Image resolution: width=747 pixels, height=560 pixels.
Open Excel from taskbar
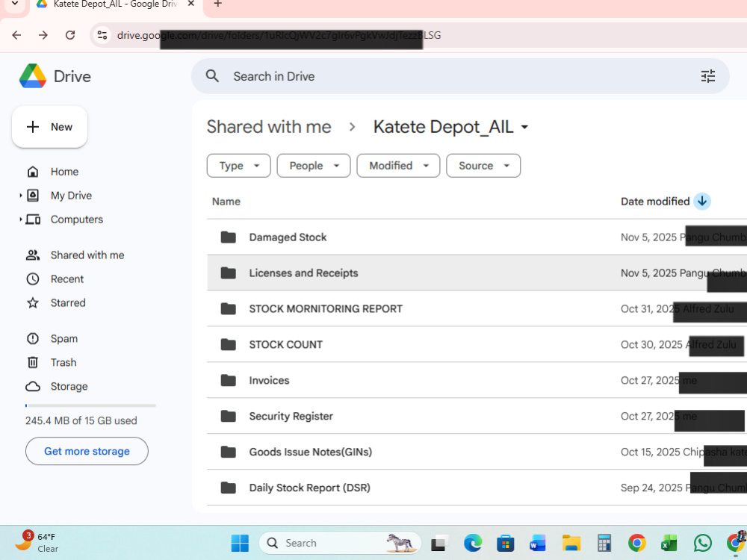click(669, 543)
